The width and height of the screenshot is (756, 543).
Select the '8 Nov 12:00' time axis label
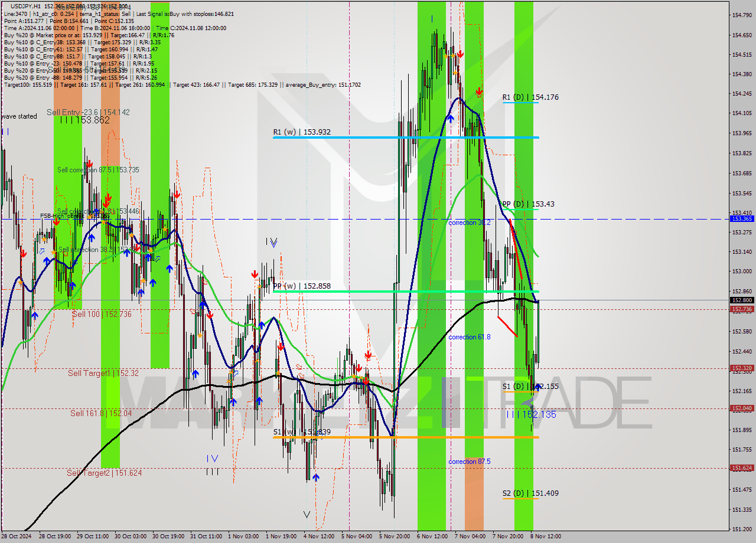point(545,537)
